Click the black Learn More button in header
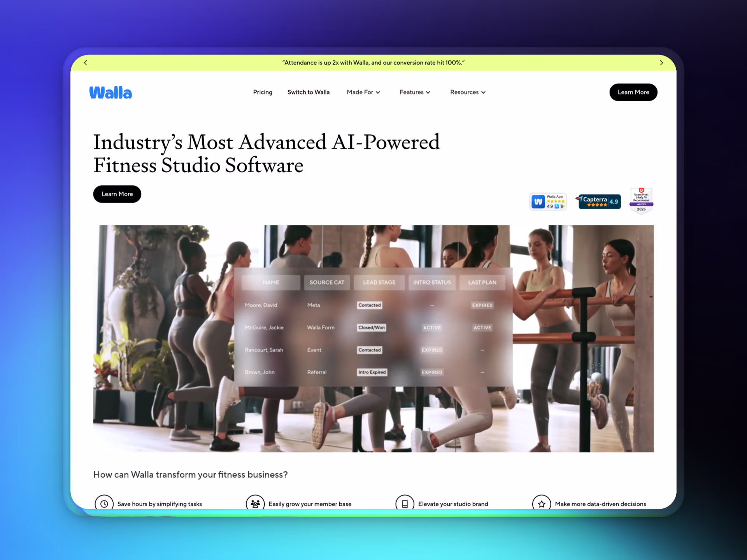 [633, 92]
